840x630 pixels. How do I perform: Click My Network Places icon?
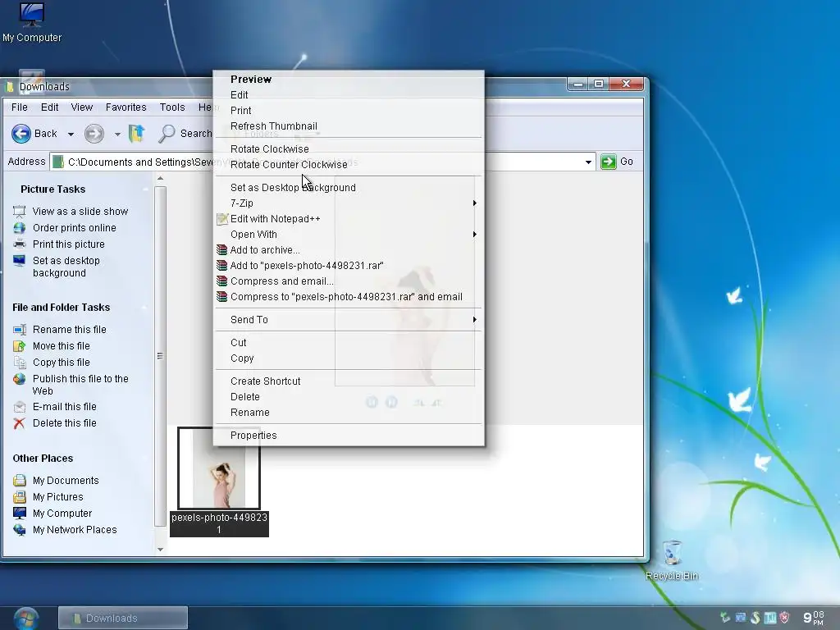pos(20,530)
